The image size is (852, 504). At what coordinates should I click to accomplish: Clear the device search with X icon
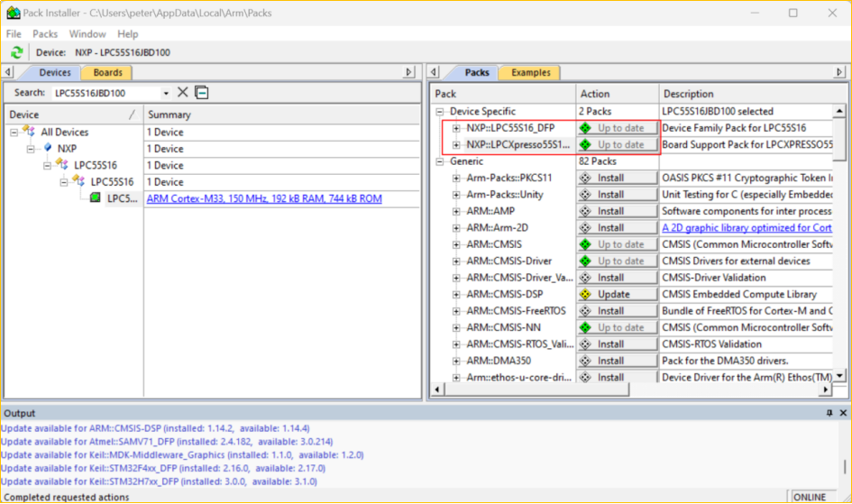183,93
